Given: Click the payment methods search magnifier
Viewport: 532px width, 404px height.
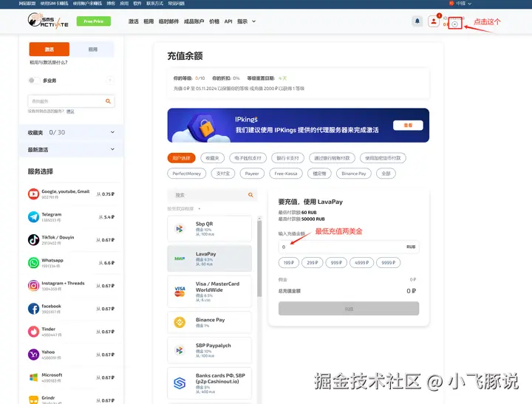Looking at the screenshot, I should point(250,195).
